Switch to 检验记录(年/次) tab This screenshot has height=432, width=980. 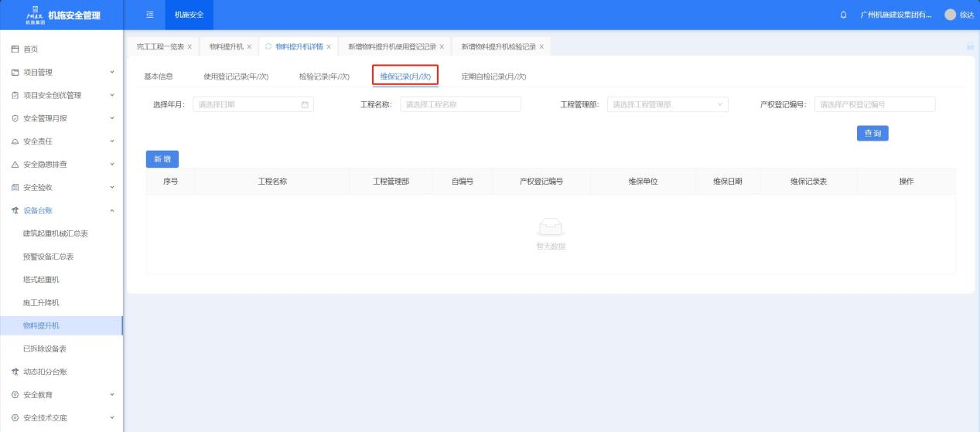click(x=324, y=76)
